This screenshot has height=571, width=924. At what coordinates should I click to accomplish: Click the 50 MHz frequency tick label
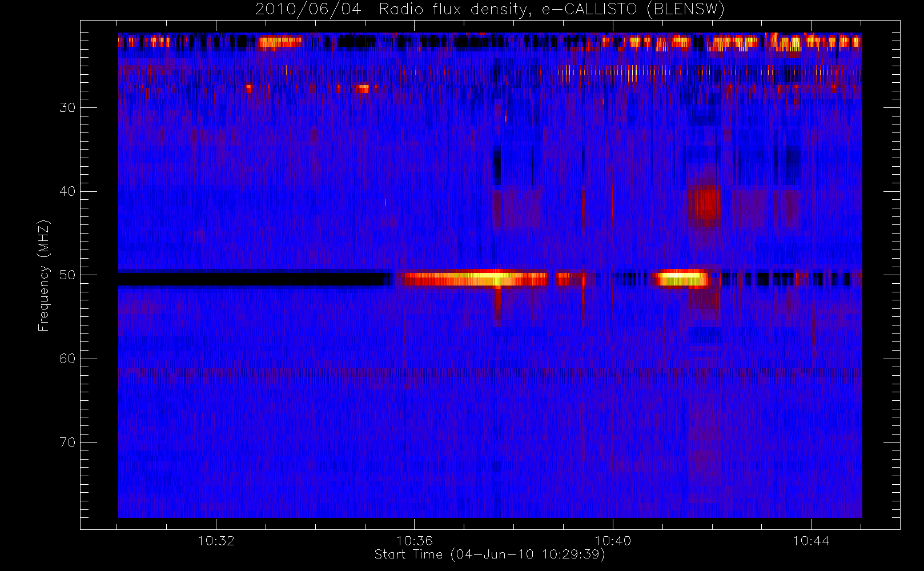click(x=67, y=275)
